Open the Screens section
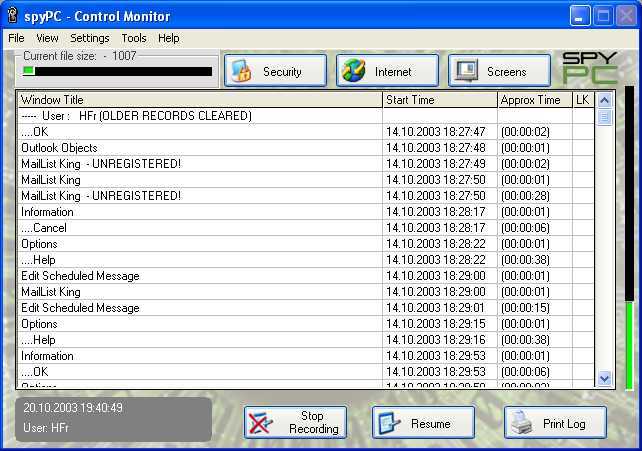 [500, 70]
